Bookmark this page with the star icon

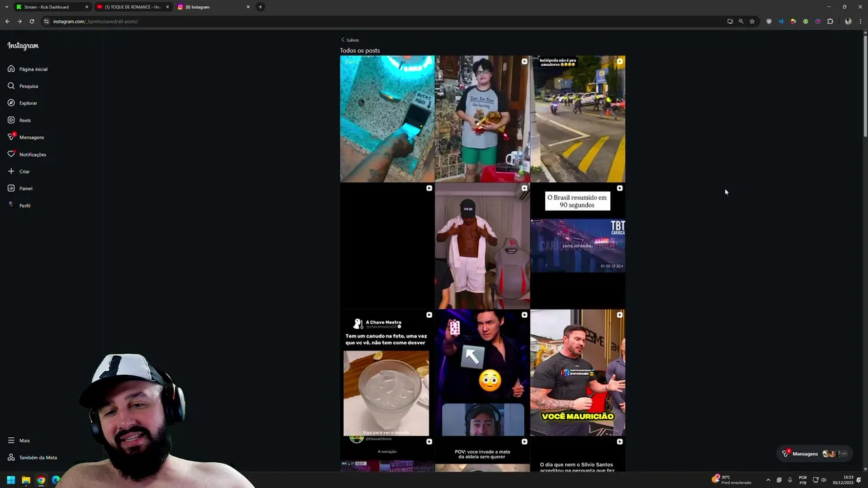(752, 21)
